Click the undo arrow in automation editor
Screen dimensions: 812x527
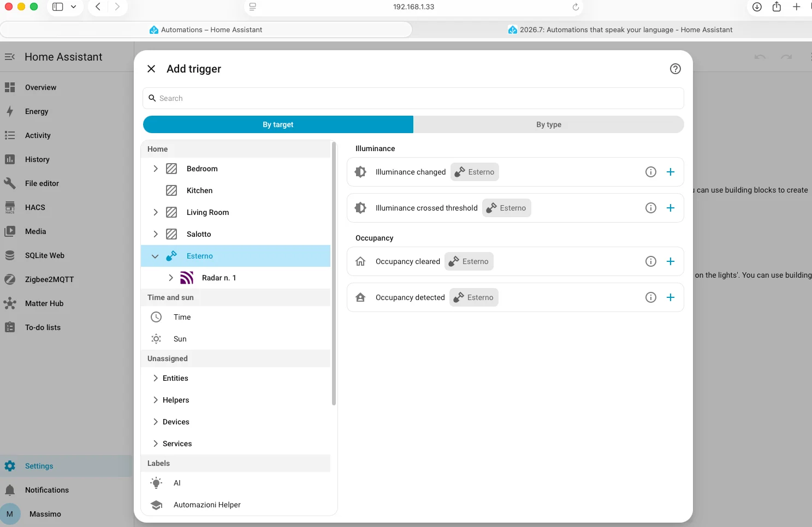coord(760,57)
